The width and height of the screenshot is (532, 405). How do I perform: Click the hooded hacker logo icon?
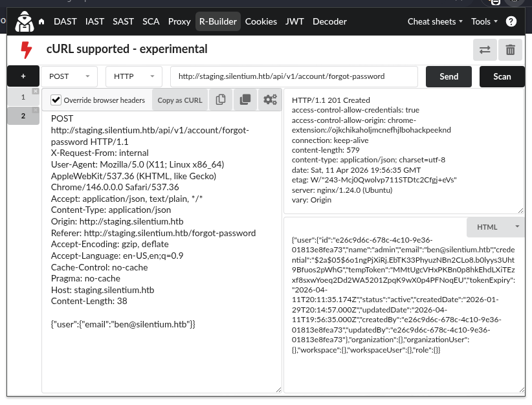point(25,21)
